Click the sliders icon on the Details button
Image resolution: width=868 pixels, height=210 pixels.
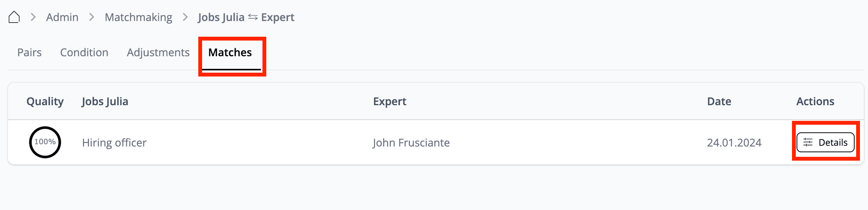pos(808,143)
